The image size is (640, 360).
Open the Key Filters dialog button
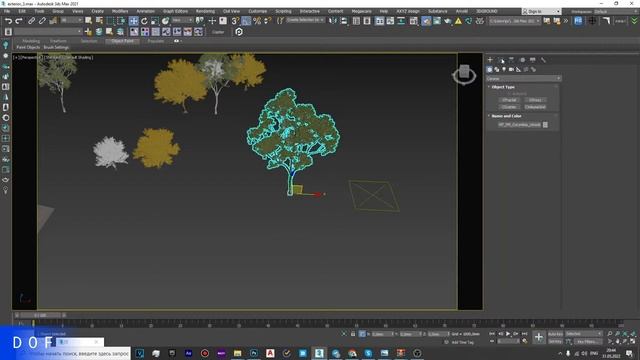(588, 341)
